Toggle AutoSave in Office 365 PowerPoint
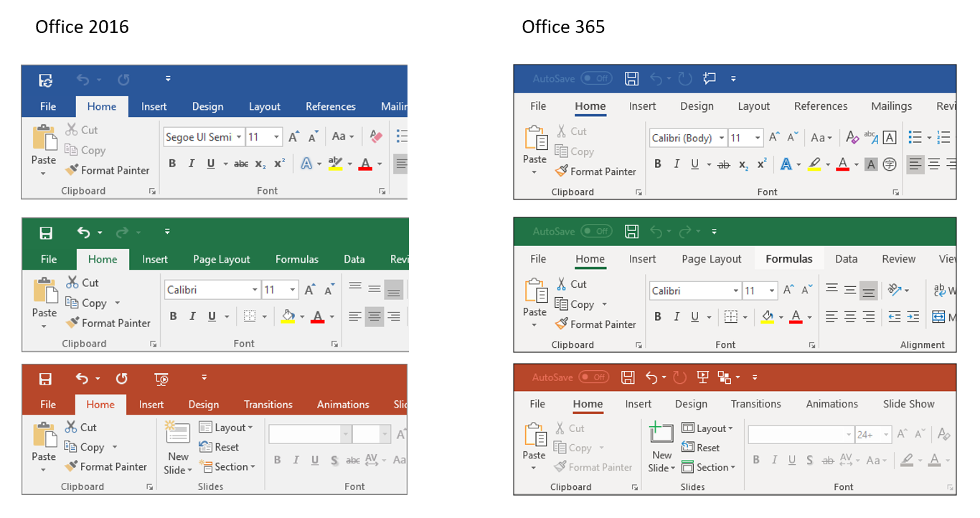 pos(593,377)
